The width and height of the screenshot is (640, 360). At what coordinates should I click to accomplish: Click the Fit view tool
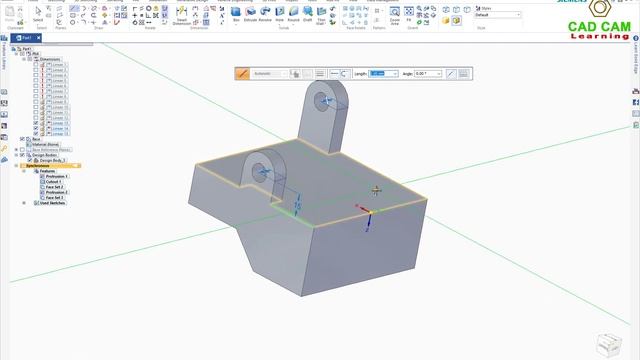click(x=409, y=13)
